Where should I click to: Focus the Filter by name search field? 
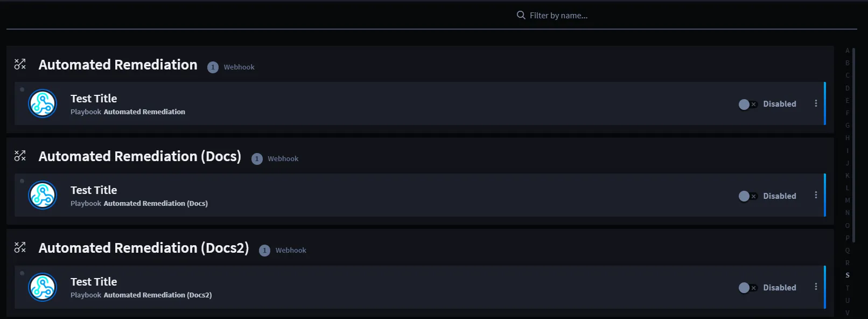pos(558,16)
